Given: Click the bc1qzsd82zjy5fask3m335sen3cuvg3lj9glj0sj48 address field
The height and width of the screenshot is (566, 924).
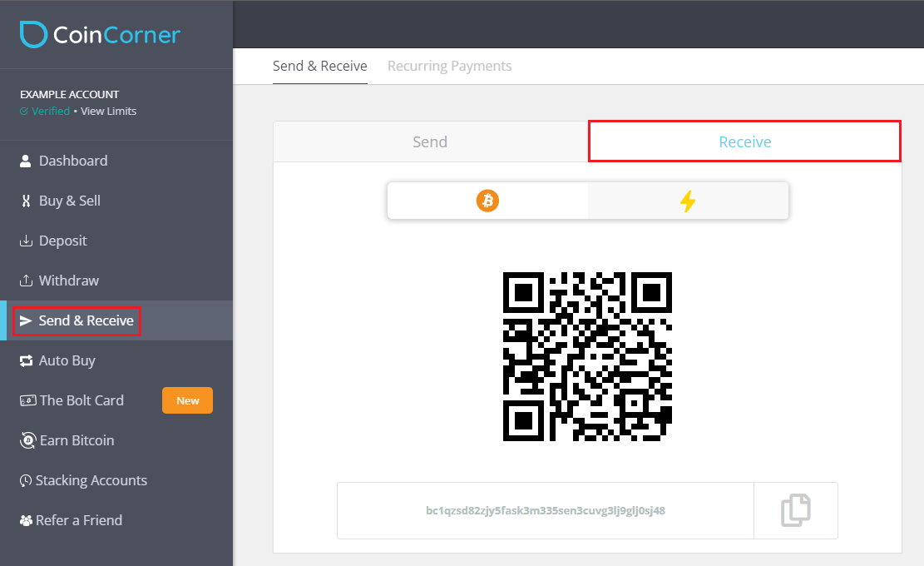Looking at the screenshot, I should (x=546, y=510).
